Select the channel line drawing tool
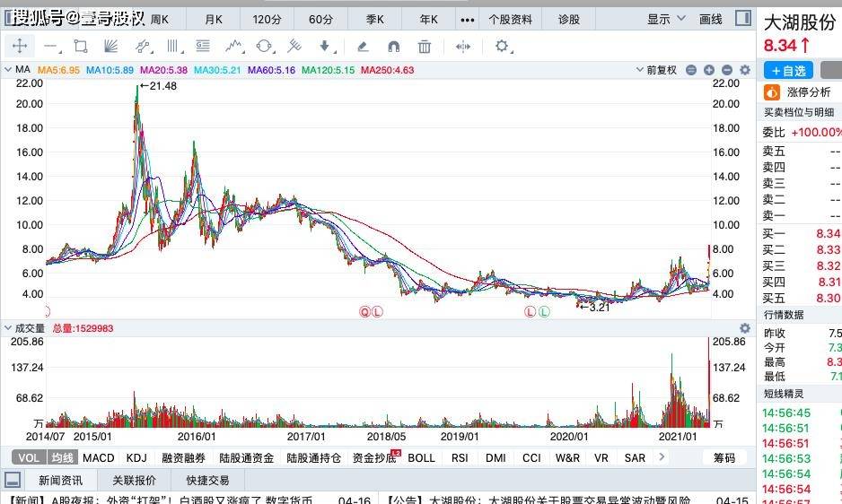The height and width of the screenshot is (504, 842). pyautogui.click(x=143, y=47)
